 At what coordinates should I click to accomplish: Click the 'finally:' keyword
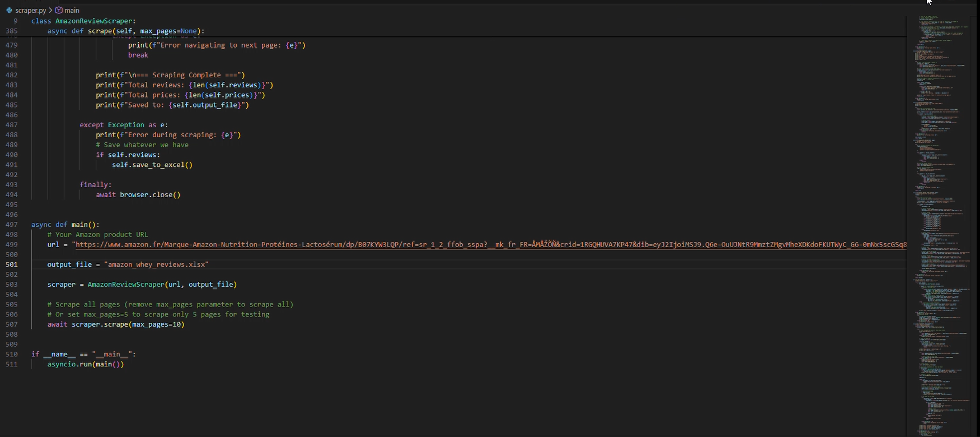pos(96,185)
